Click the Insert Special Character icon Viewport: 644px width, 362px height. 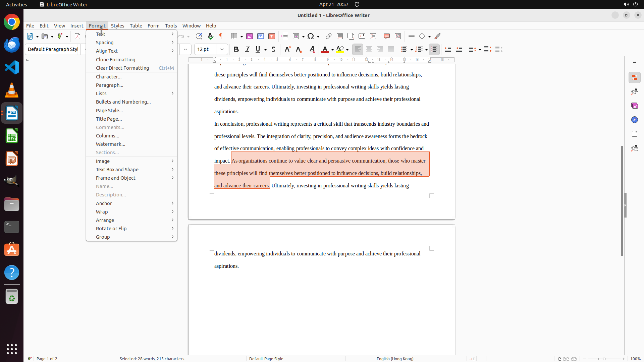coord(311,36)
